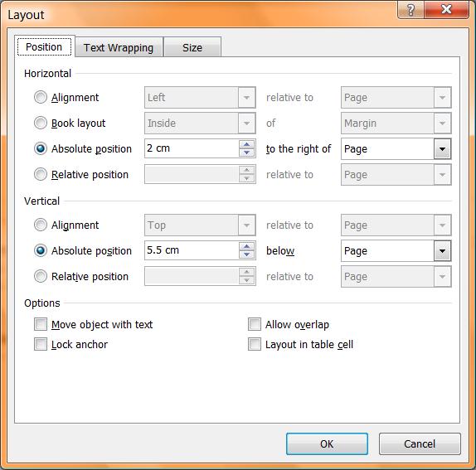Open the Size tab

(192, 47)
